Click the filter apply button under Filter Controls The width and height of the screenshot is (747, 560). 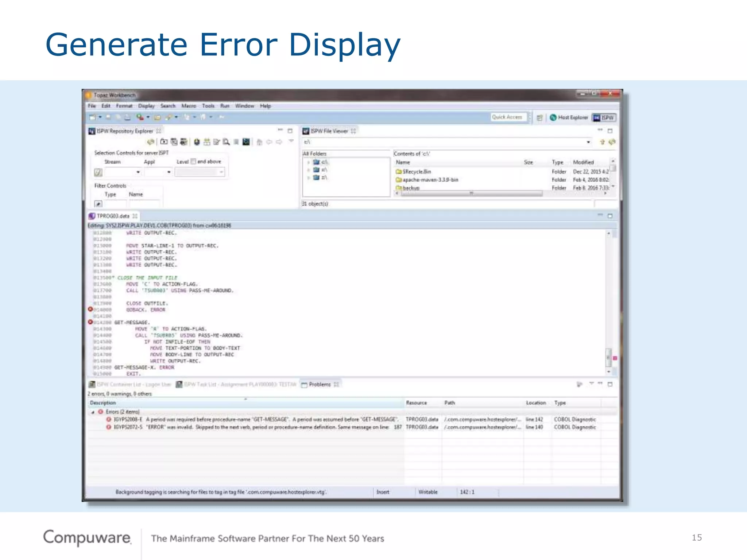98,204
